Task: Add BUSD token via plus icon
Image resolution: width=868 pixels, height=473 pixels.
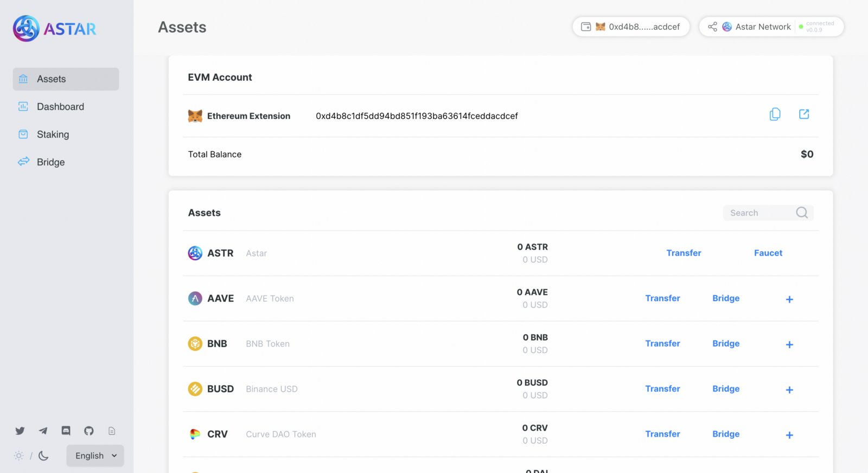Action: pyautogui.click(x=789, y=390)
